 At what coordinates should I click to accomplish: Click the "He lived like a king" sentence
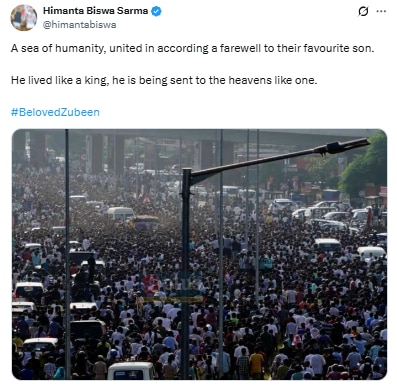(164, 80)
